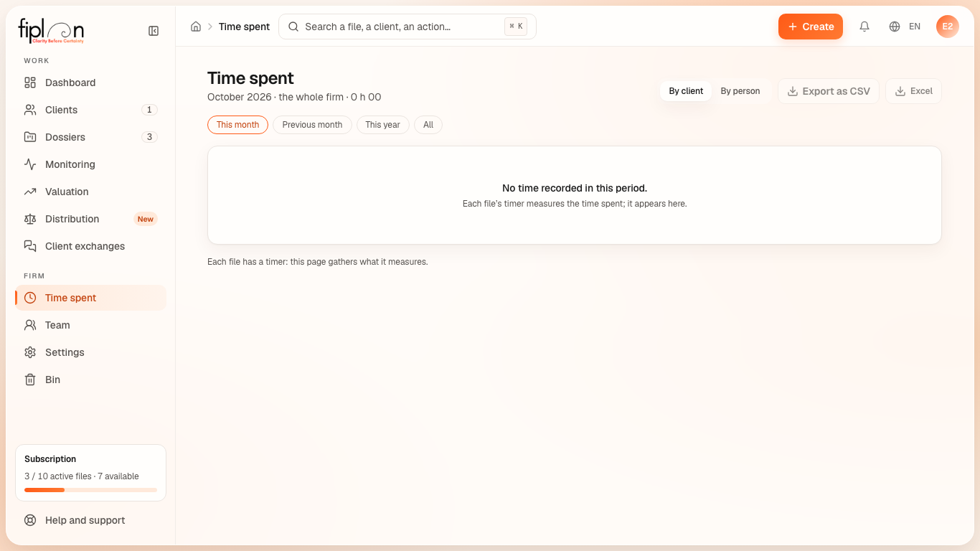980x551 pixels.
Task: Click the Team people icon
Action: click(x=30, y=325)
